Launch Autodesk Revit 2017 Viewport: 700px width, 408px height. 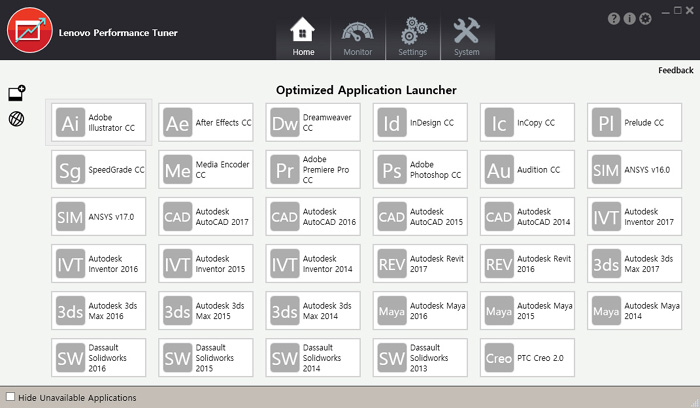pos(420,263)
